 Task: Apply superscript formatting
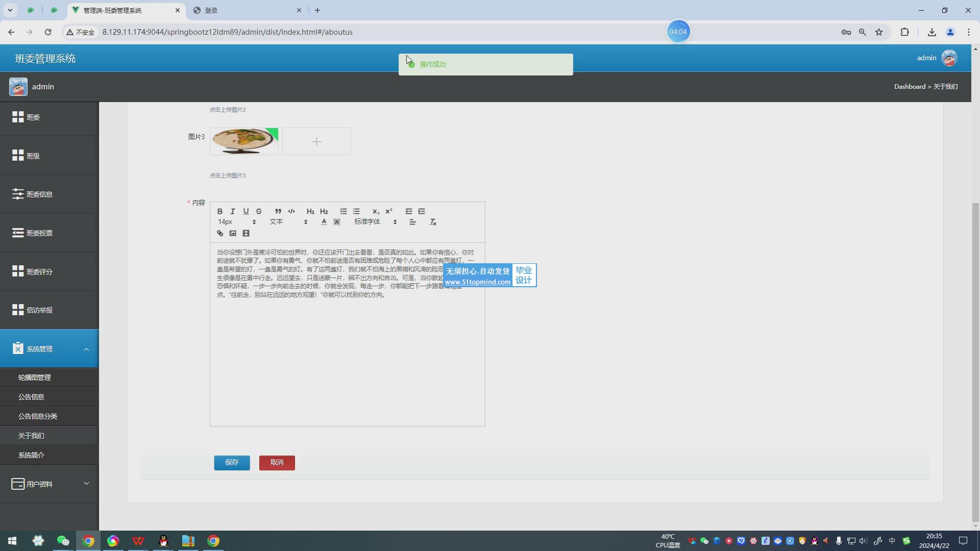coord(389,211)
